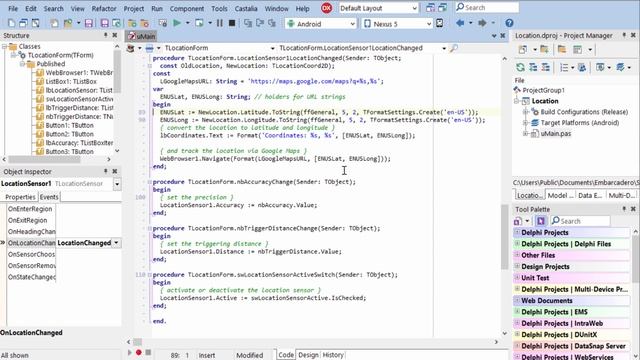Switch to the Properties tab in Object Inspector
Screen dimensions: 640x360
[20, 197]
